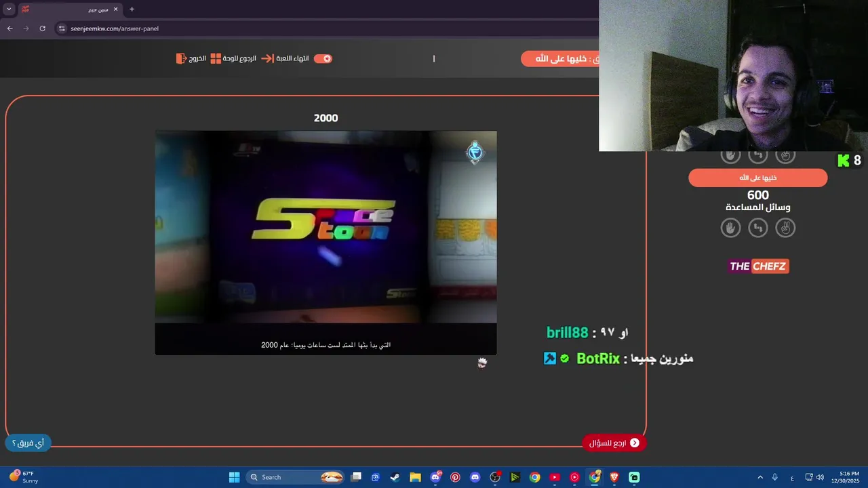
Task: Open the volume control in system tray
Action: pyautogui.click(x=821, y=477)
